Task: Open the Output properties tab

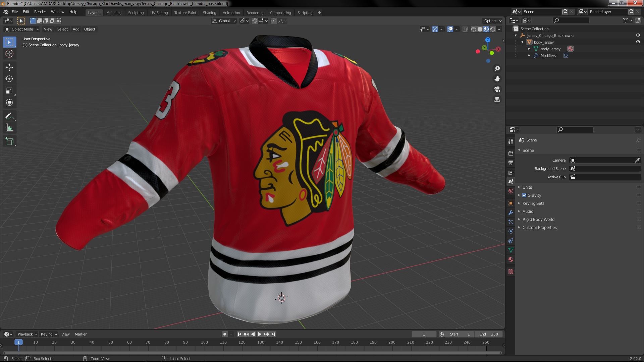Action: (511, 163)
